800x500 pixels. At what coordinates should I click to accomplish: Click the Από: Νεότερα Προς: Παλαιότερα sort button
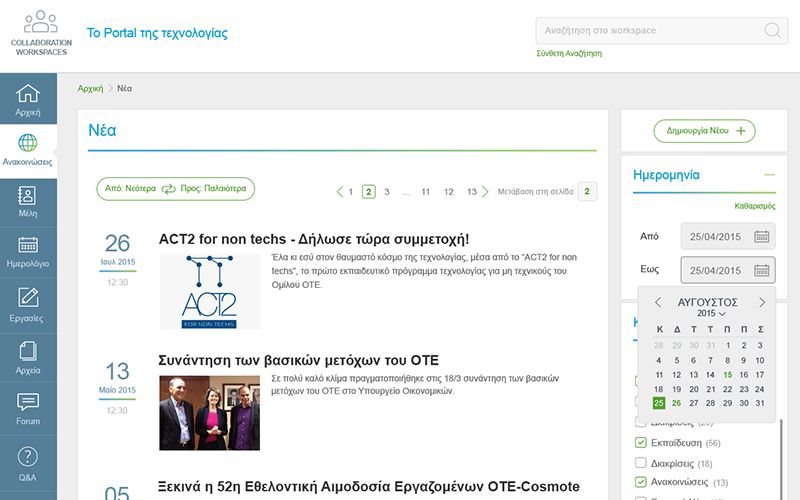click(x=176, y=189)
